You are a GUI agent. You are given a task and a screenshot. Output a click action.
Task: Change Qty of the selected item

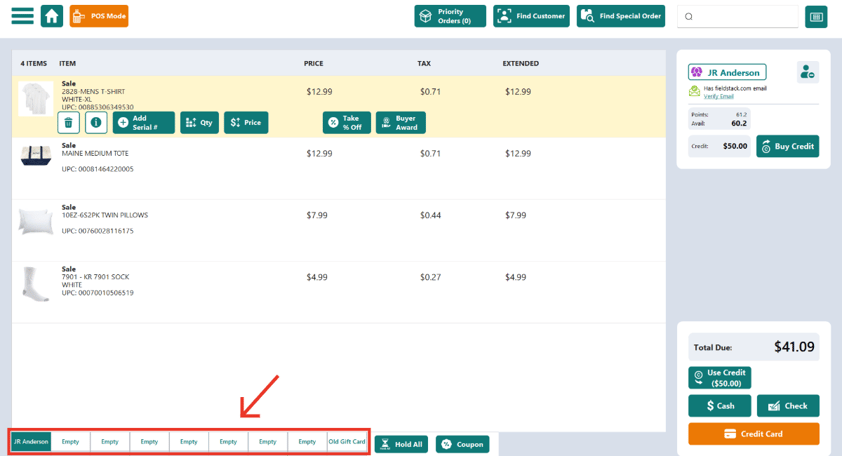pyautogui.click(x=199, y=122)
